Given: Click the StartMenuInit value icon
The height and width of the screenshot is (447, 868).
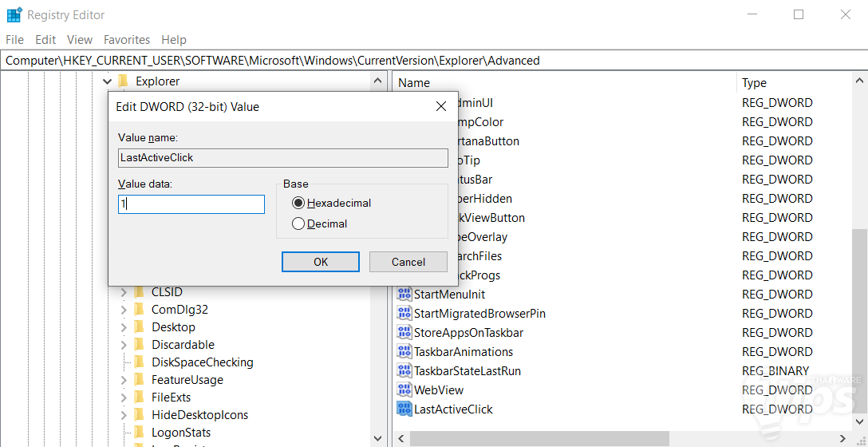Looking at the screenshot, I should click(404, 295).
